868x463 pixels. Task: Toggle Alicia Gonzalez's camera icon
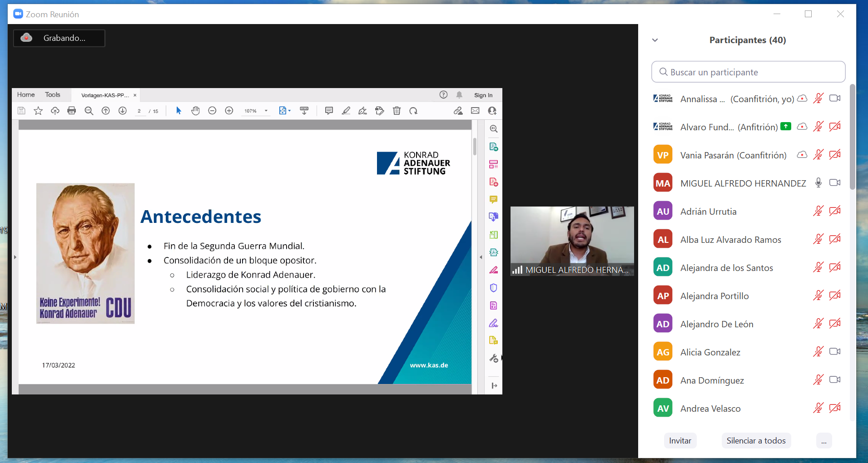pyautogui.click(x=834, y=352)
